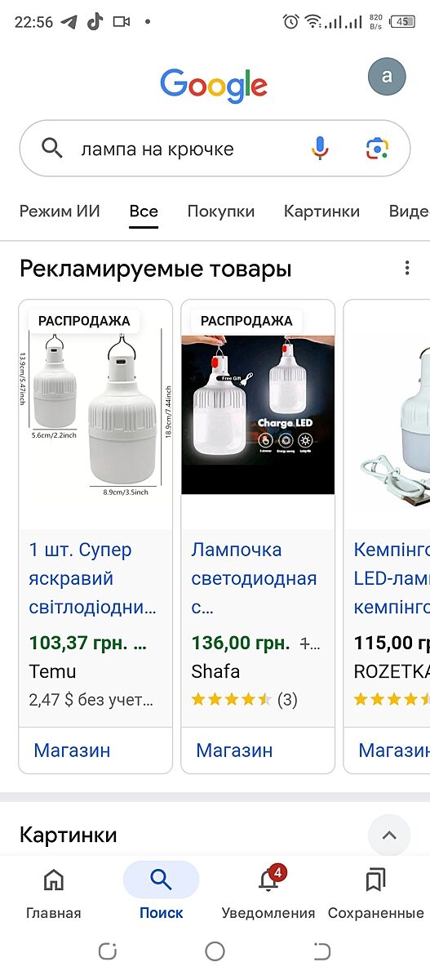Screen dimensions: 430x980
Task: Open the account avatar profile
Action: point(387,77)
